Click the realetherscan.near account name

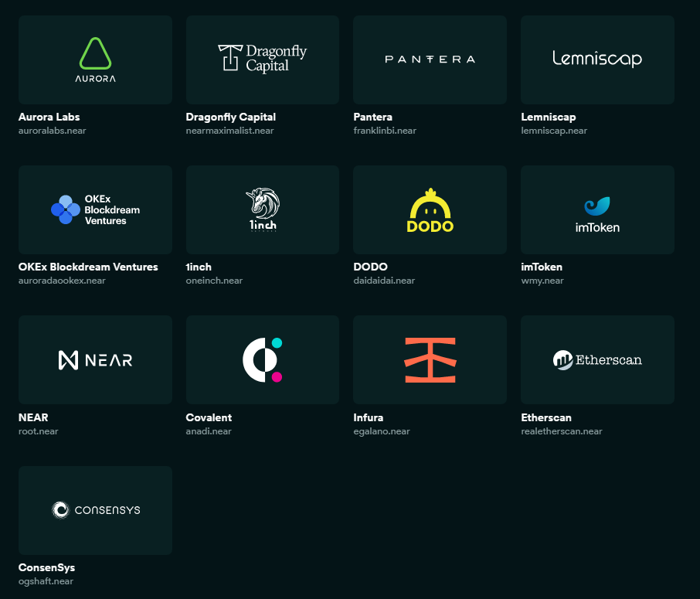[562, 431]
